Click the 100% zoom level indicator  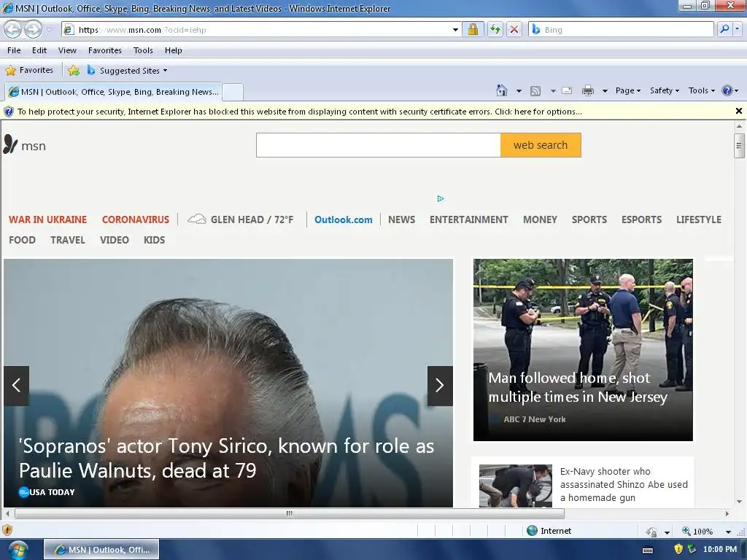point(703,532)
